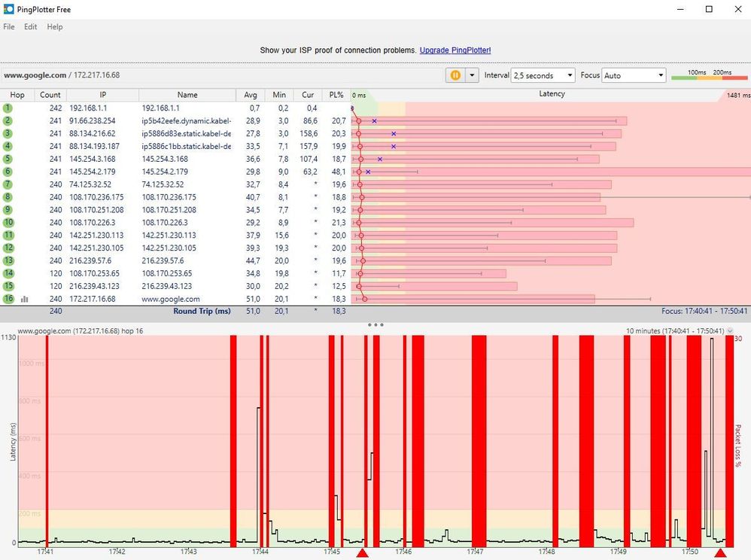Sort by the Cur column header

(x=308, y=95)
